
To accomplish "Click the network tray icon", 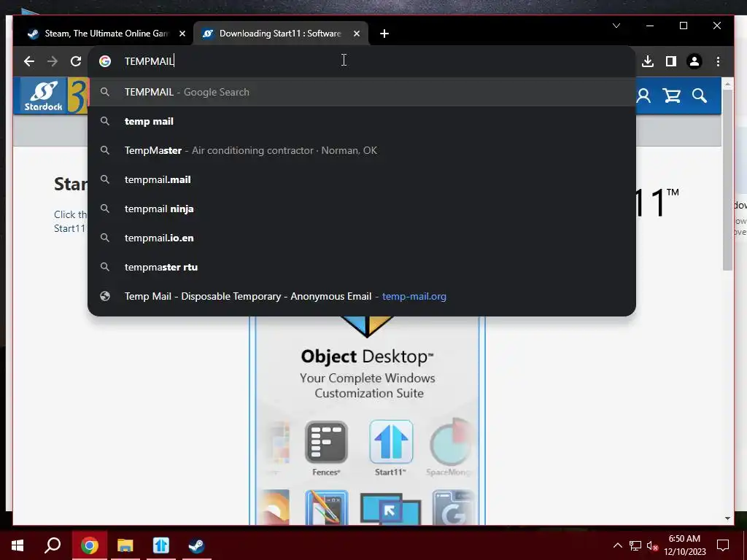I will [x=635, y=545].
